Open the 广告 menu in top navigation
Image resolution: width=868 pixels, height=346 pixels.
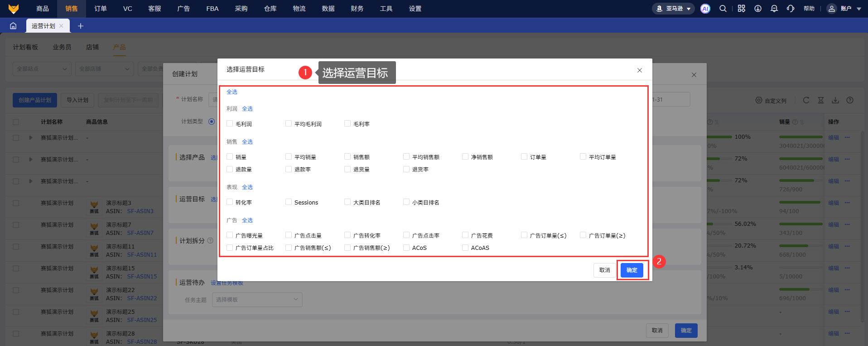pos(183,9)
